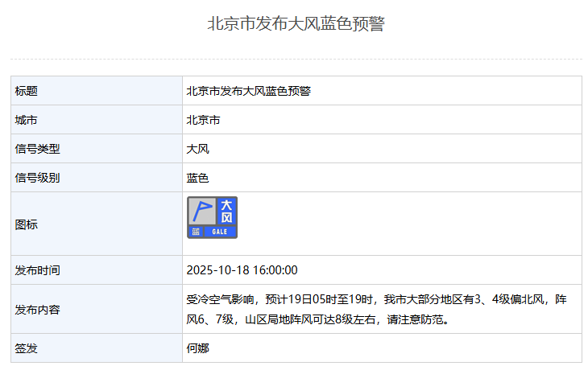Click the GALE label on the warning icon
Image resolution: width=588 pixels, height=366 pixels.
(x=220, y=232)
